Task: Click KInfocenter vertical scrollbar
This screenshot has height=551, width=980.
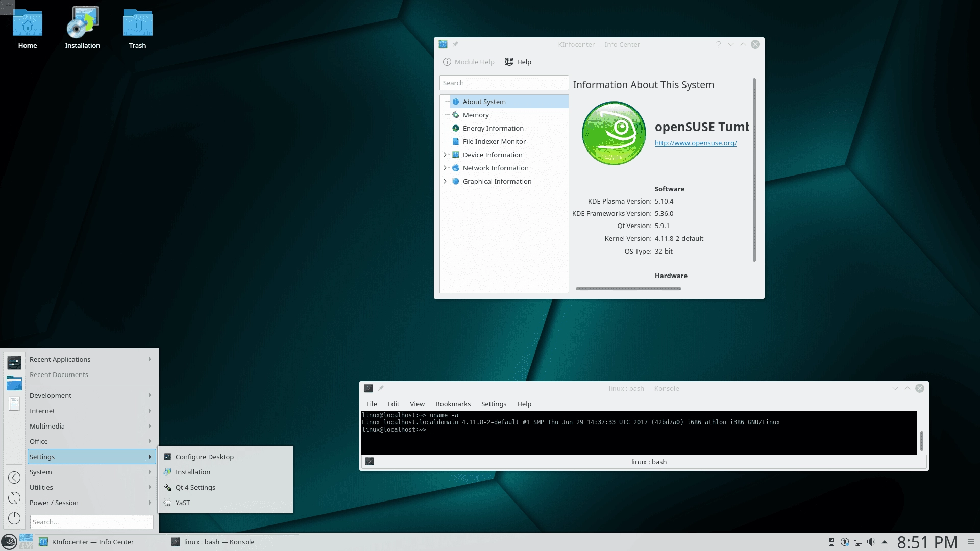Action: pyautogui.click(x=754, y=170)
